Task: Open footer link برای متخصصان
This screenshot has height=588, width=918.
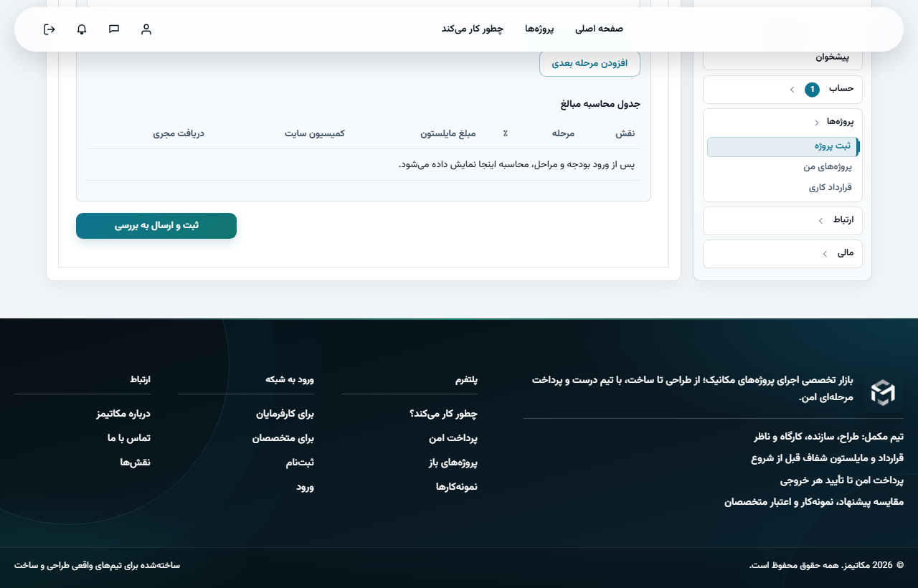Action: point(283,438)
